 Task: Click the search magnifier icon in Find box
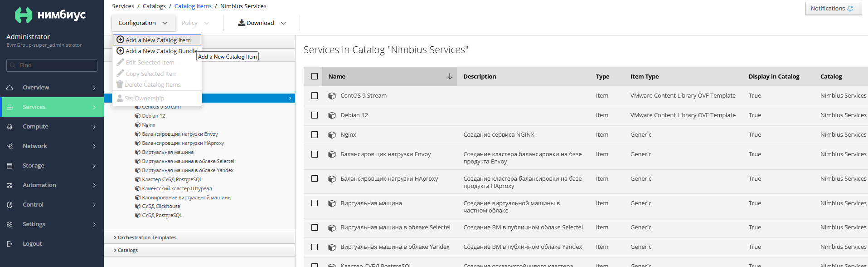(x=13, y=65)
